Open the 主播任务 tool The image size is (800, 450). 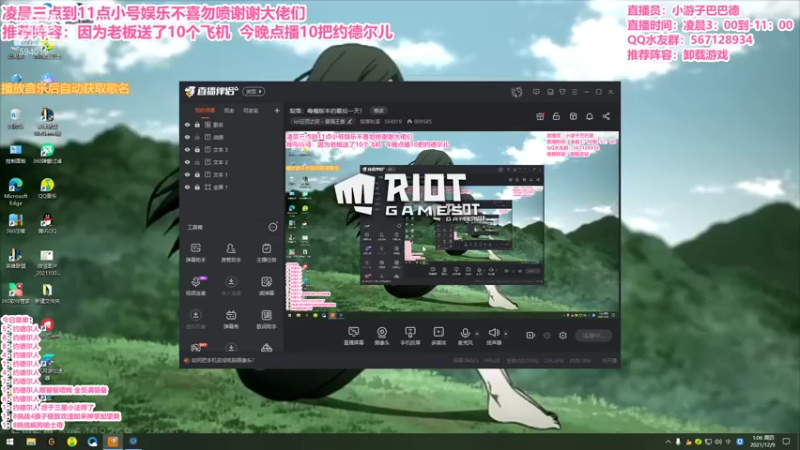click(x=266, y=253)
